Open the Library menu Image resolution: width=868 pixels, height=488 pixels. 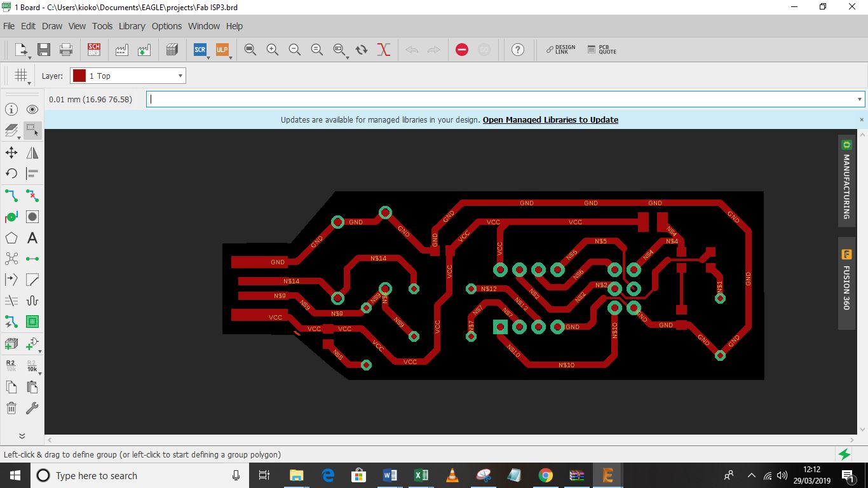[x=132, y=26]
